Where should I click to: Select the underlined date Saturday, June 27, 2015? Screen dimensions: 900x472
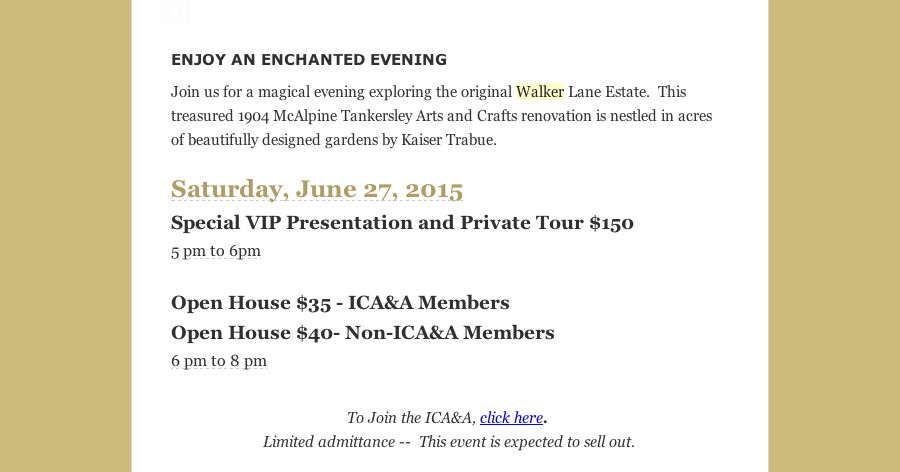point(317,189)
